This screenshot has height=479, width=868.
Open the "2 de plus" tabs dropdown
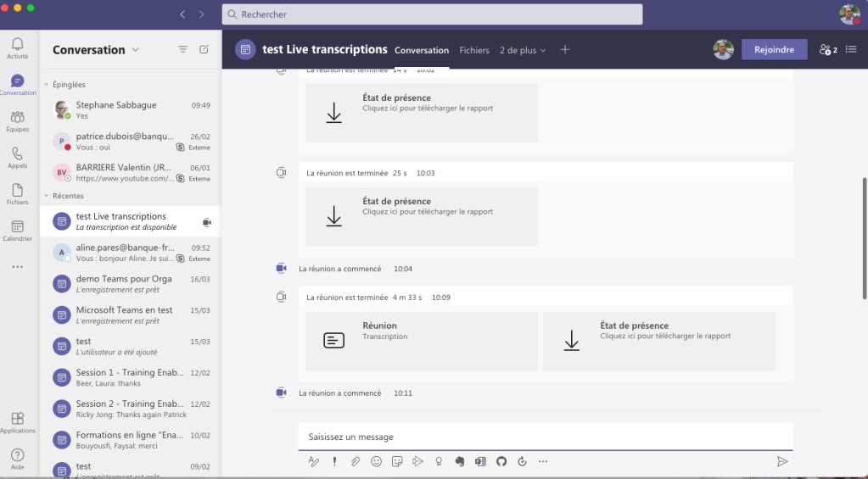522,50
